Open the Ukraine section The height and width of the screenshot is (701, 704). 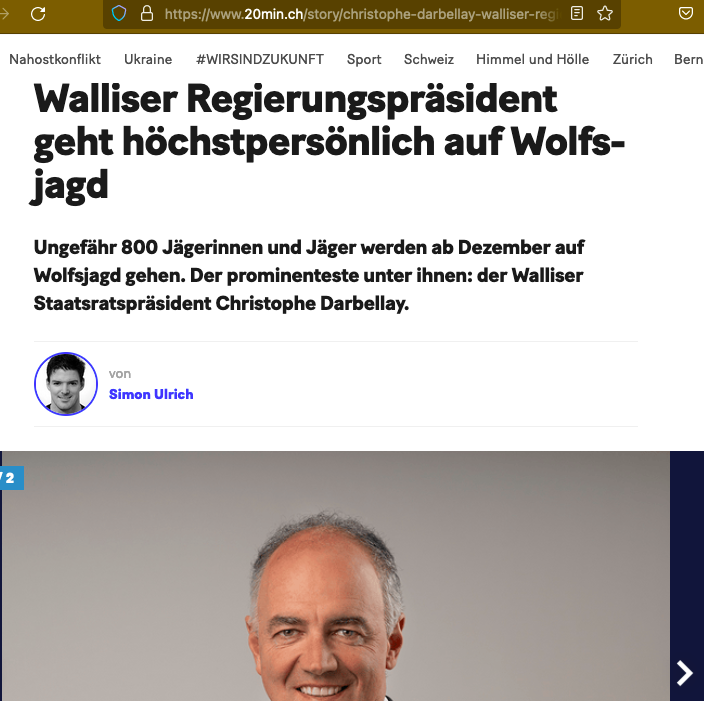(148, 59)
